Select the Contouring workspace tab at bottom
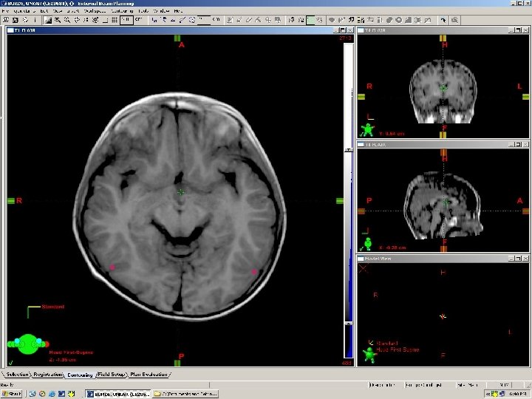This screenshot has height=399, width=532. coord(80,375)
